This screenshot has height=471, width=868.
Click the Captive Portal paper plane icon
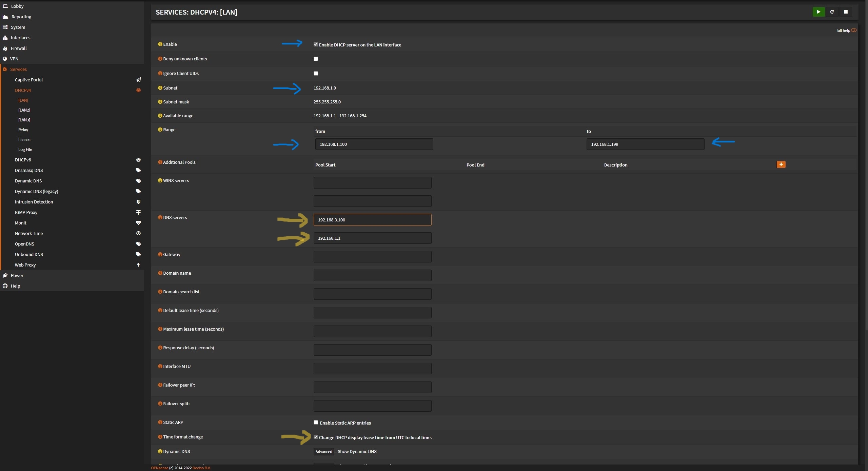pyautogui.click(x=138, y=80)
